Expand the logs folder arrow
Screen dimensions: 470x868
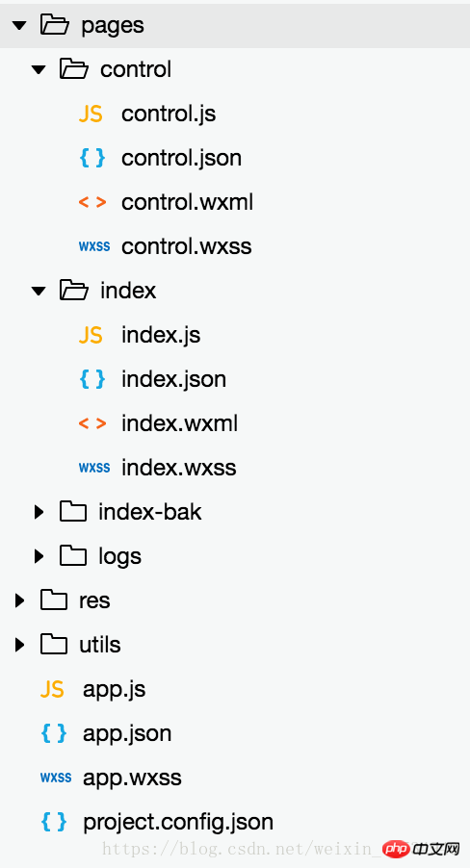pos(39,556)
